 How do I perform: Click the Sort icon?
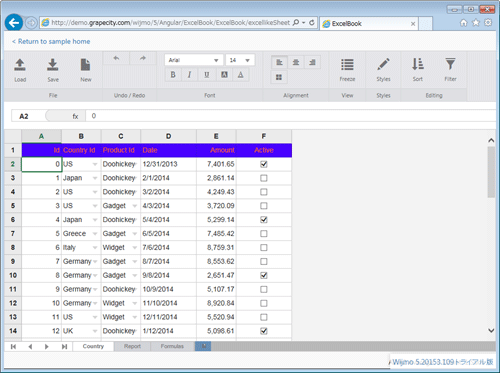pos(418,64)
